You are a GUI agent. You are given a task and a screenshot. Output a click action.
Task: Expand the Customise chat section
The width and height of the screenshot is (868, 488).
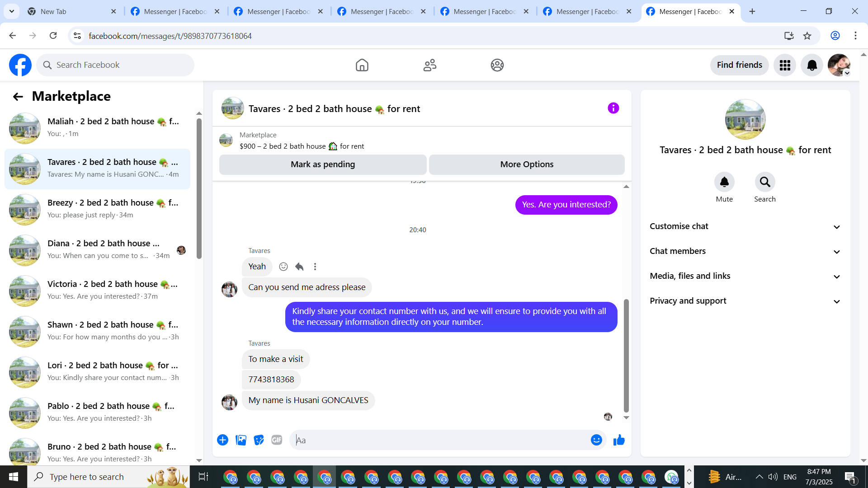(x=745, y=226)
